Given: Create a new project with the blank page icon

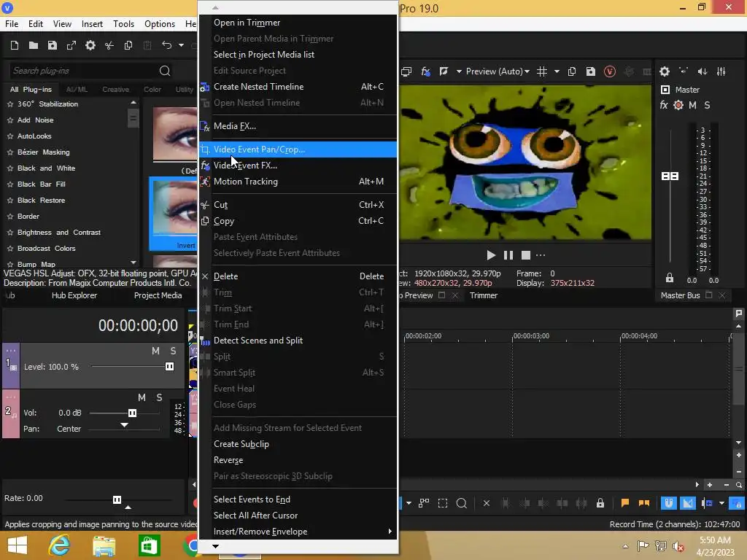Looking at the screenshot, I should click(x=15, y=45).
